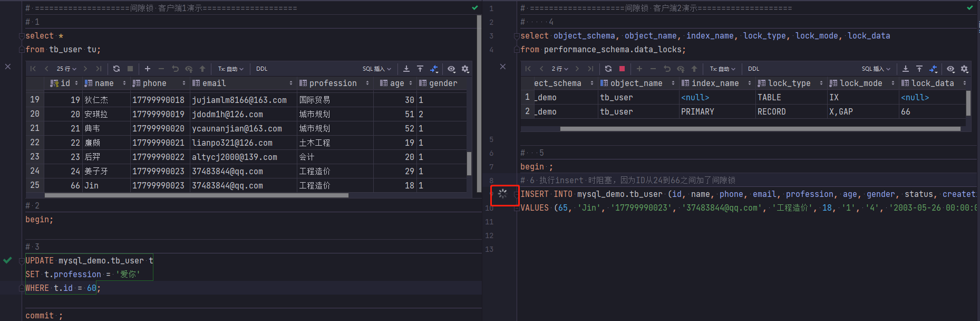Add a new row in the tb_user grid
980x321 pixels.
click(148, 69)
